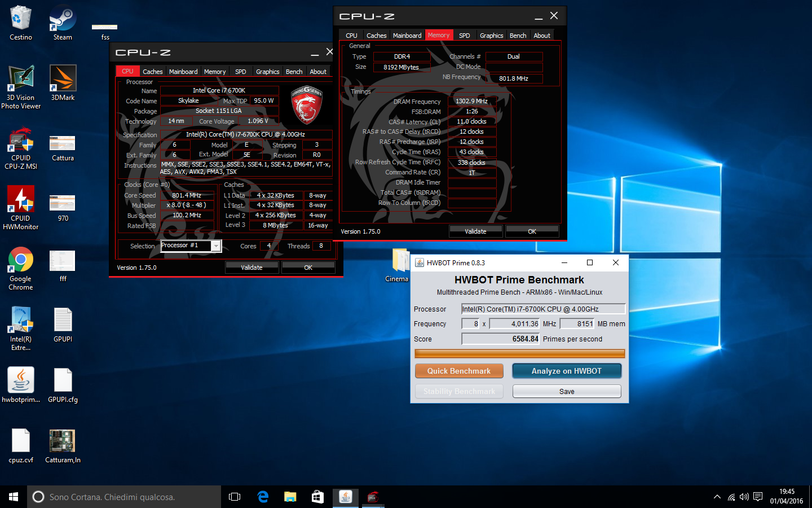Open the hwbotprime Java file icon

[x=21, y=385]
